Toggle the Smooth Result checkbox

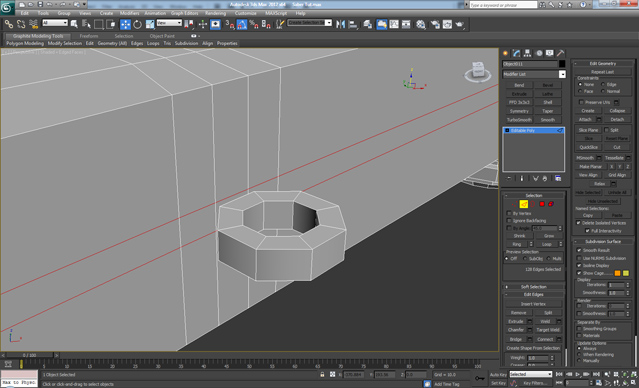coord(579,250)
